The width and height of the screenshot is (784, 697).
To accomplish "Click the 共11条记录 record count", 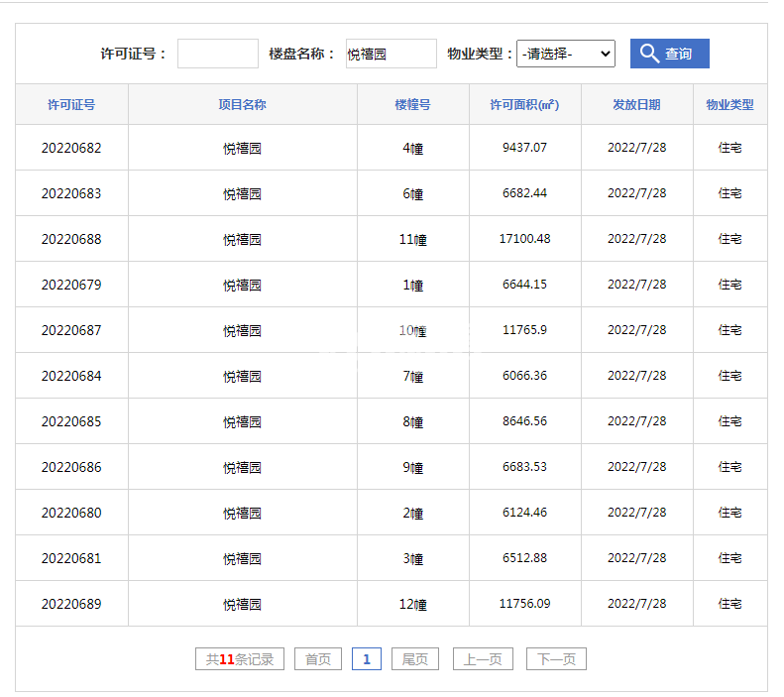I will (x=240, y=659).
